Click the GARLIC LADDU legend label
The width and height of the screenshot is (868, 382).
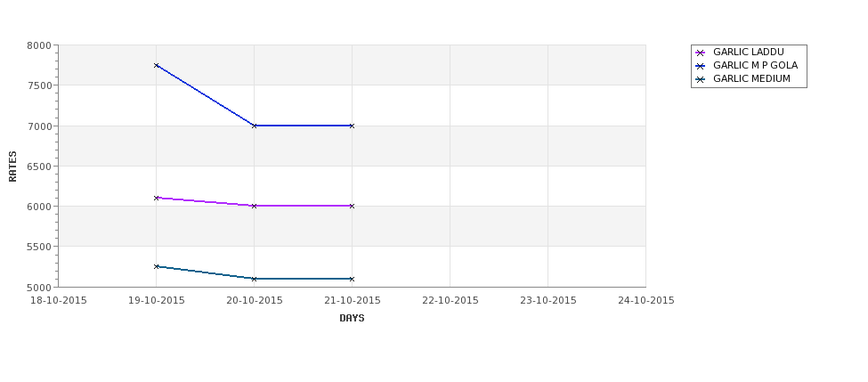749,52
